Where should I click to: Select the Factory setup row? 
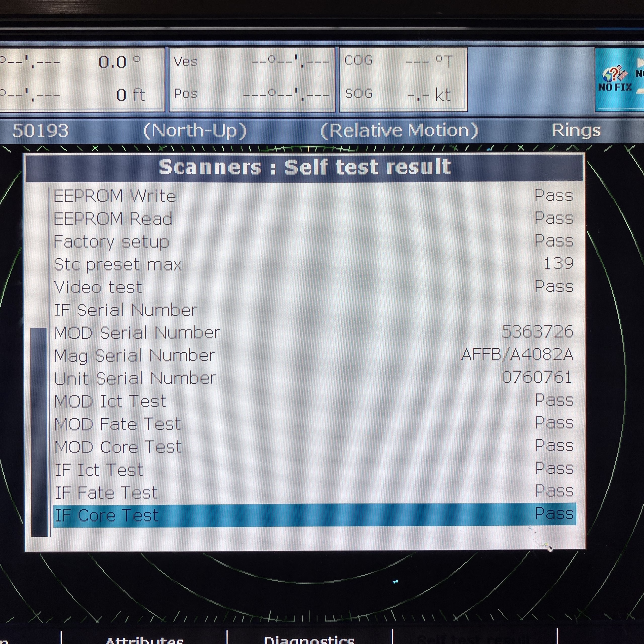point(314,242)
